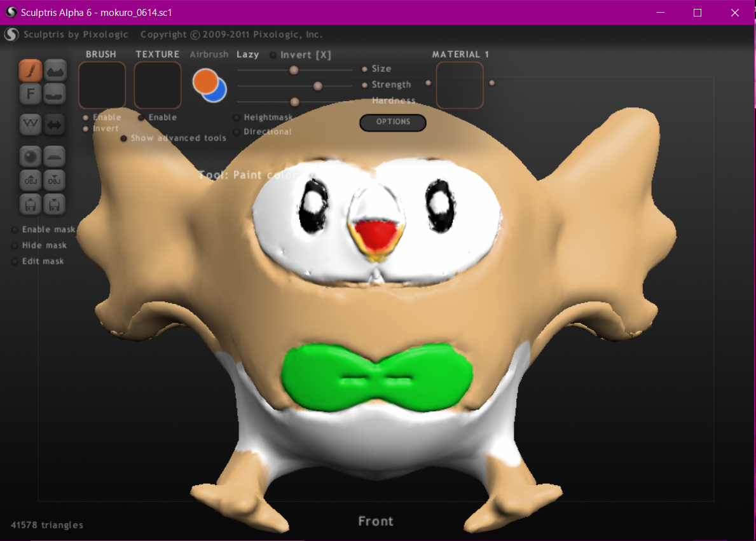
Task: Click the "41578 triangles" counter text
Action: [x=47, y=525]
